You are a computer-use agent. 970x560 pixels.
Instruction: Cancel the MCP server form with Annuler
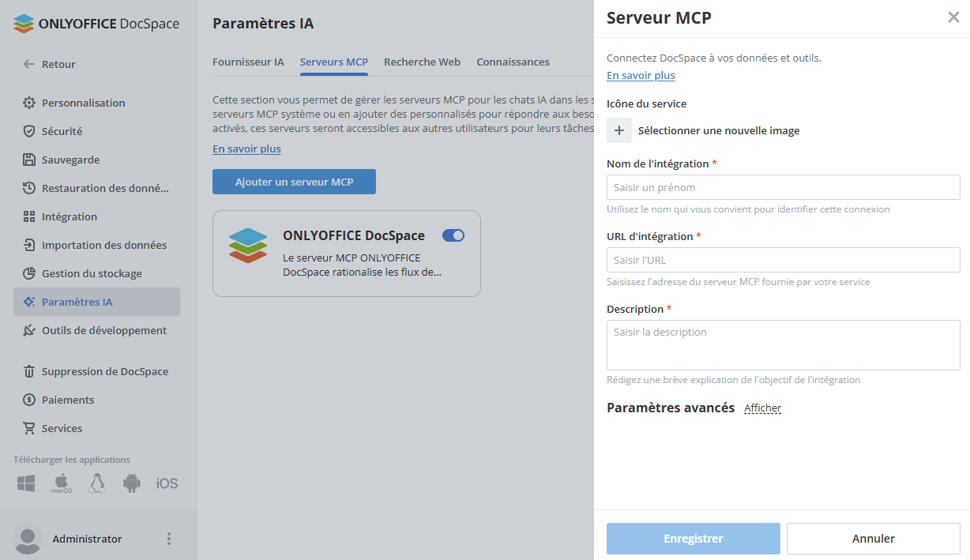(x=873, y=538)
